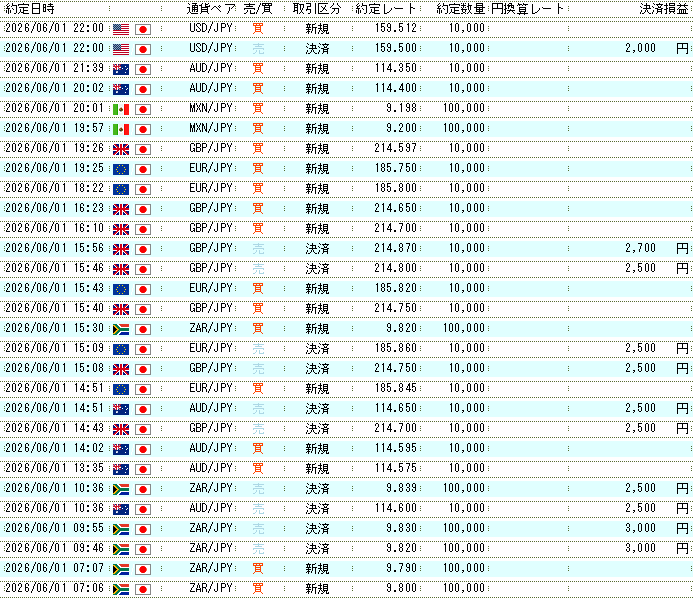The image size is (693, 598).
Task: Click the 2,700 円 profit cell
Action: click(x=657, y=248)
